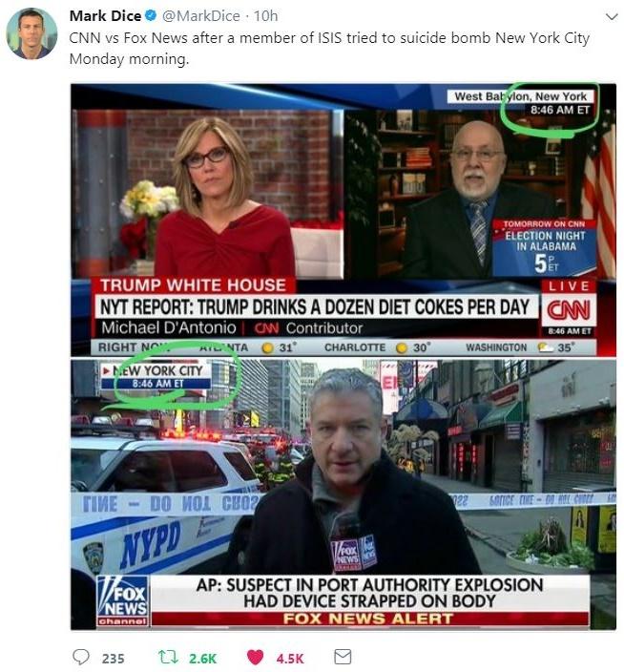
Task: Open the Fox News screenshot image
Action: pos(343,494)
